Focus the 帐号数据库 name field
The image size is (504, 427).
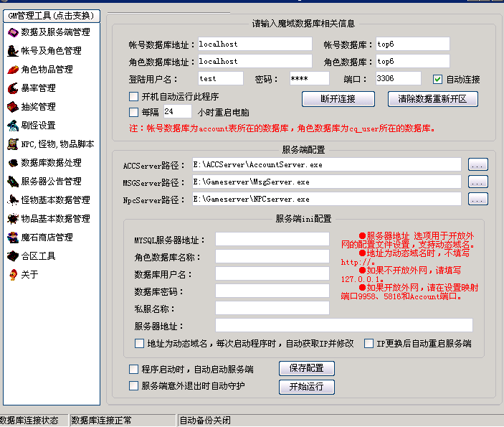pyautogui.click(x=413, y=44)
